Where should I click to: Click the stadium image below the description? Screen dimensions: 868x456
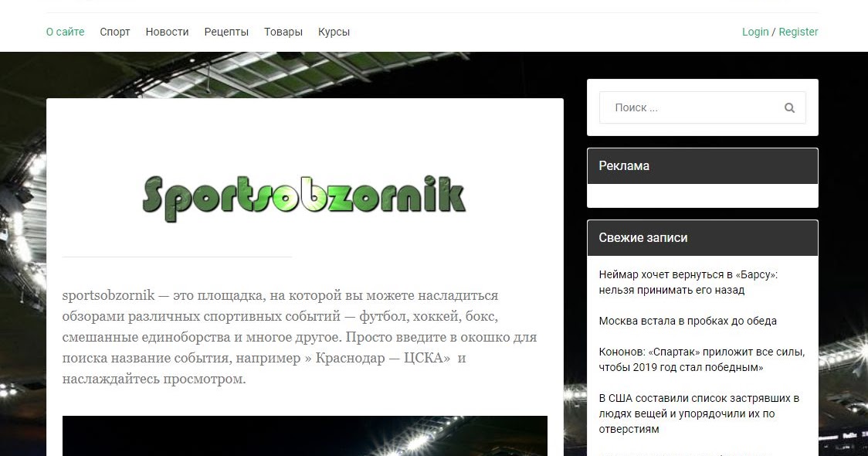coord(305,435)
